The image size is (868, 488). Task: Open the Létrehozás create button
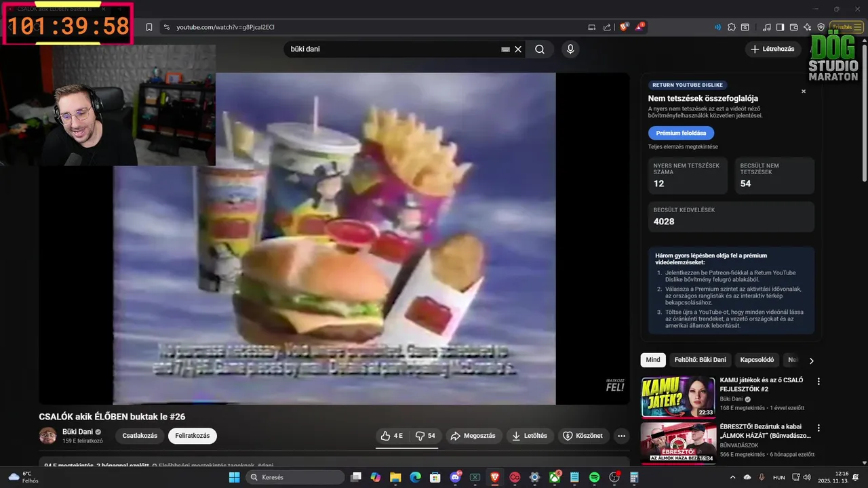tap(772, 49)
